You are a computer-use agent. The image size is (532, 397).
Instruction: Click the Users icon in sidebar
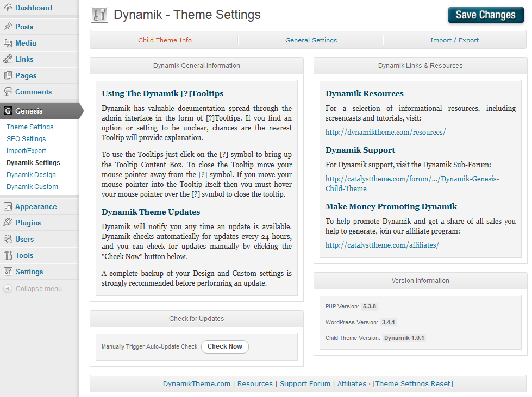(x=8, y=239)
